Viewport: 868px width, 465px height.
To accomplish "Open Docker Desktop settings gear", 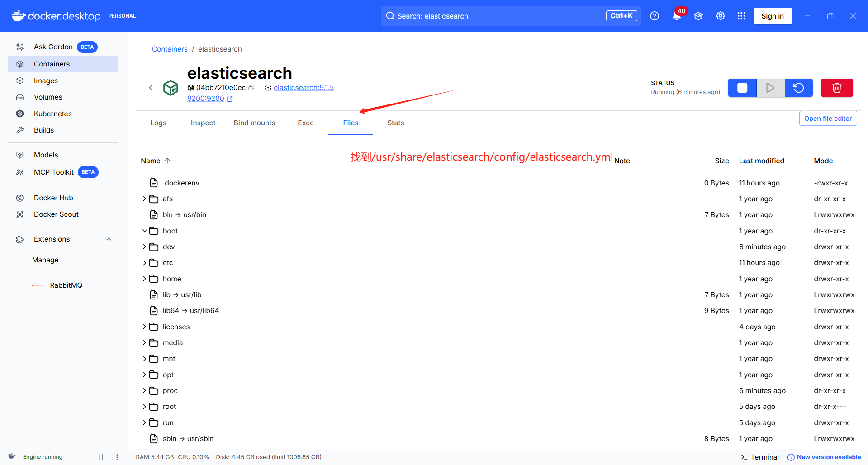I will [720, 15].
